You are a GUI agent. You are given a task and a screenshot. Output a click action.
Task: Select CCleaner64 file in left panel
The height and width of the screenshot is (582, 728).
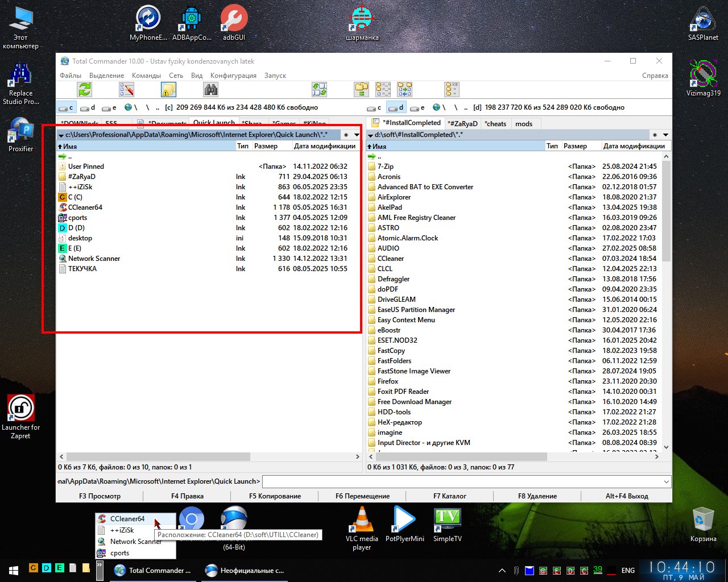point(209,207)
